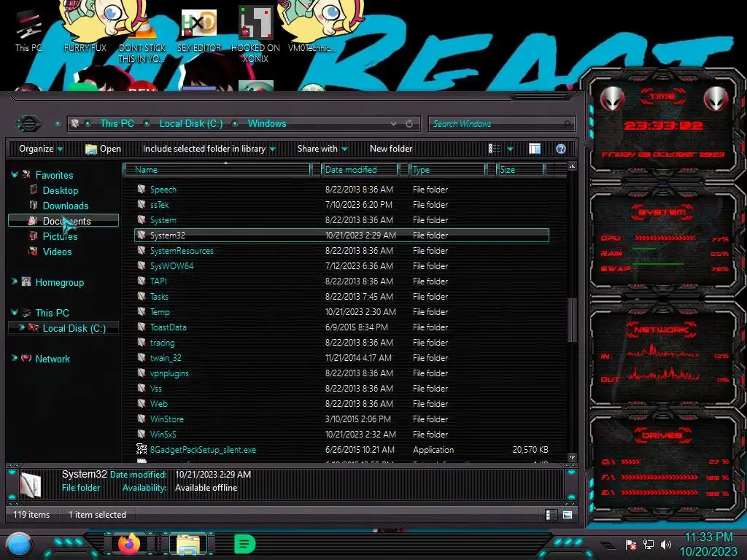The image size is (747, 560).
Task: Select the Temp folder row
Action: 341,312
